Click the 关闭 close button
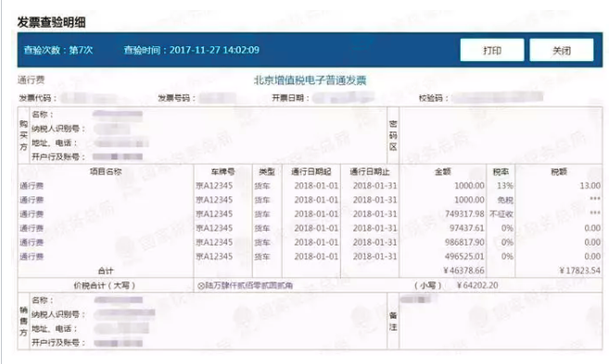This screenshot has height=364, width=609. coord(562,50)
